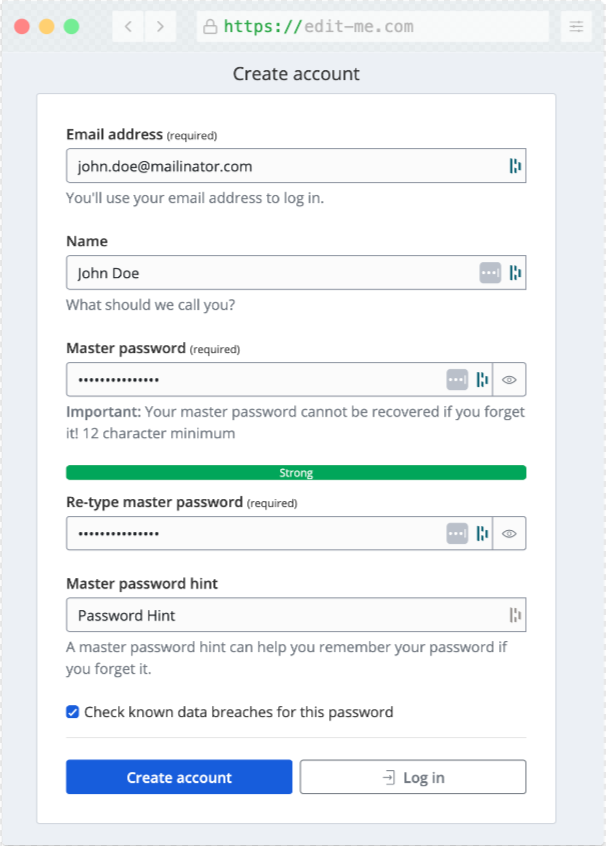Click the green Strong password strength bar
The height and width of the screenshot is (846, 606).
point(296,473)
